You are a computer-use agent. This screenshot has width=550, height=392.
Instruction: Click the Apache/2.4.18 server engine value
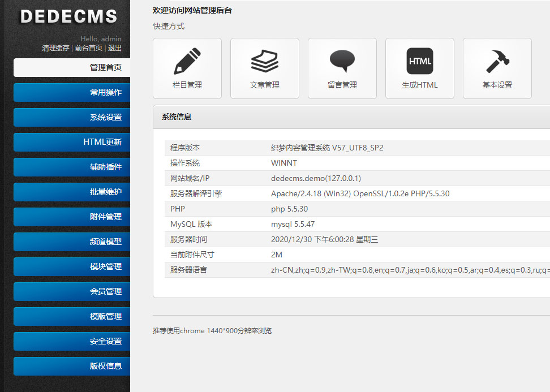[x=360, y=193]
